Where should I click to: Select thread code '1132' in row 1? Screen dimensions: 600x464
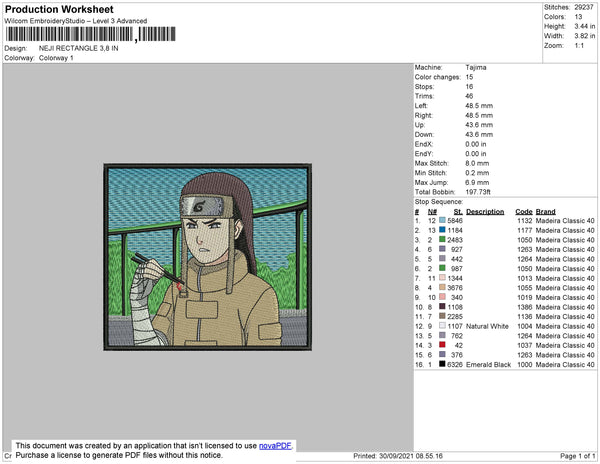pyautogui.click(x=525, y=221)
